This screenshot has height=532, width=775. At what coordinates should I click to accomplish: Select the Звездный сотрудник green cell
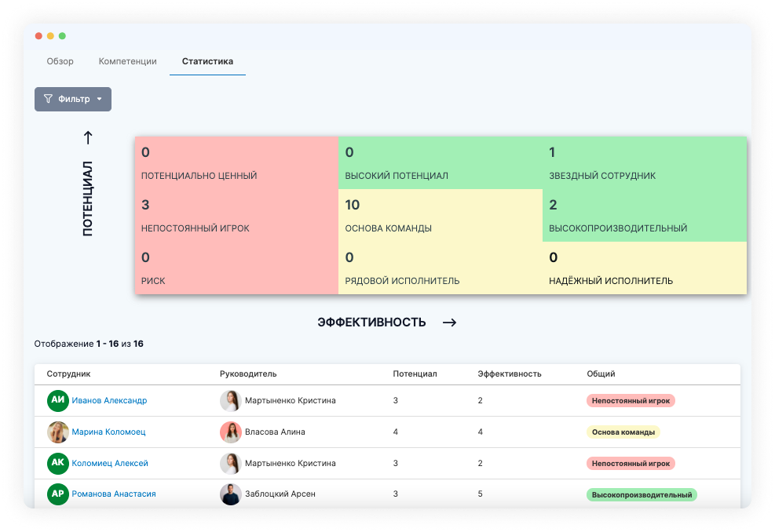pyautogui.click(x=644, y=162)
